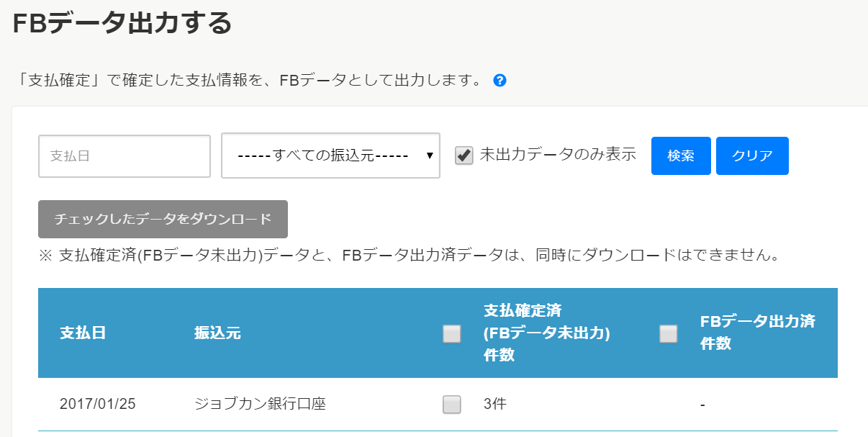Select all rows via FBデータ出力済 column header checkbox
The image size is (868, 437).
[x=668, y=333]
